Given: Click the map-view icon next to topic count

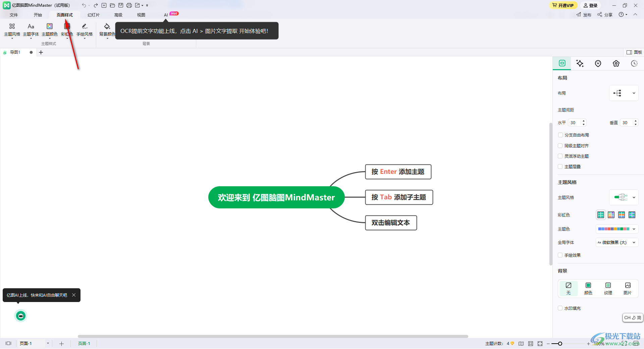Looking at the screenshot, I should tap(521, 344).
